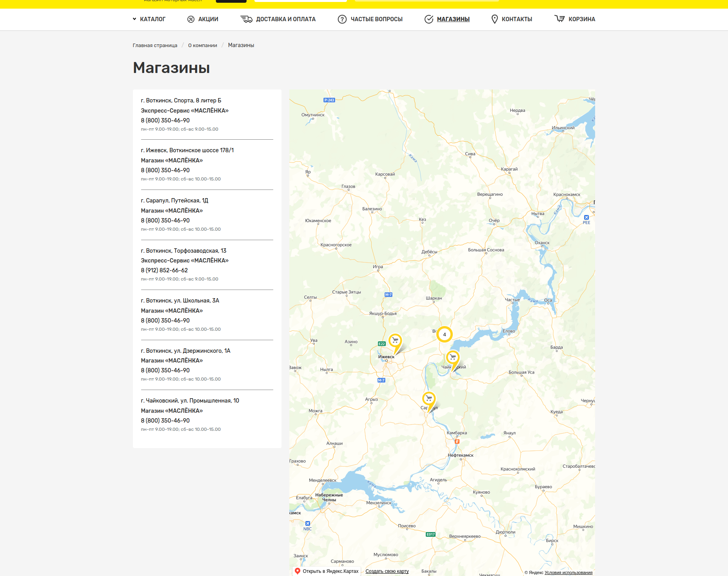Go to Главная страница breadcrumb
This screenshot has width=728, height=576.
155,46
